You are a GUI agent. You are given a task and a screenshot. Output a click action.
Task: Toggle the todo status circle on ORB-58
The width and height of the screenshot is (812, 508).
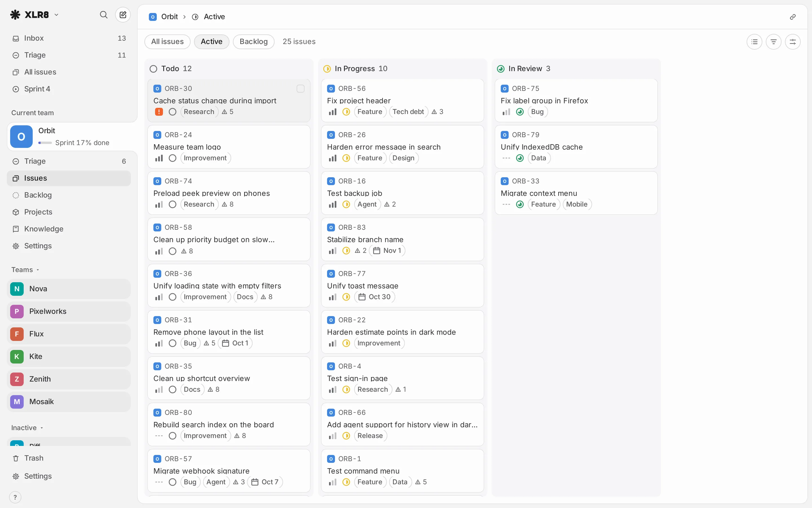173,251
